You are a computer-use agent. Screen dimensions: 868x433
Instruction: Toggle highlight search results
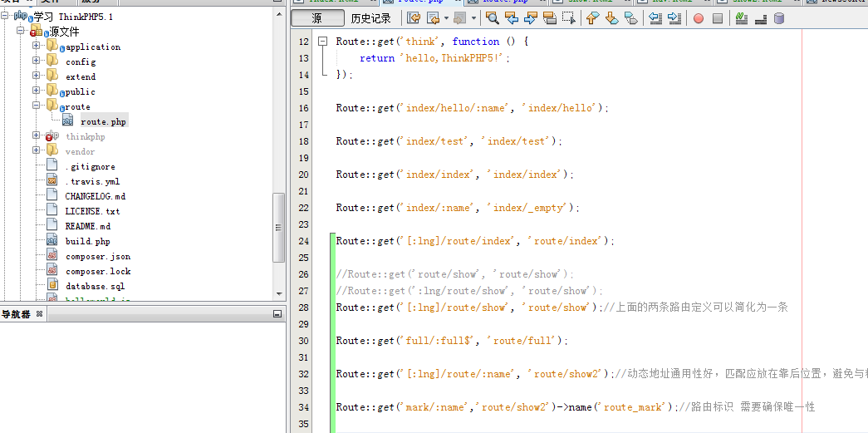(550, 18)
